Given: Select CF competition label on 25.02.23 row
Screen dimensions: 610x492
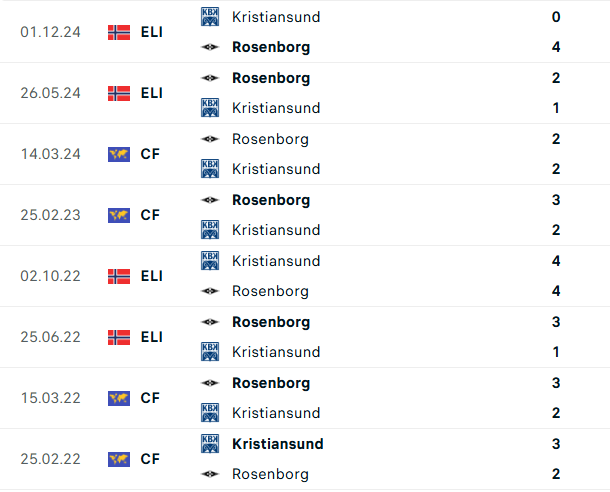Looking at the screenshot, I should pos(150,215).
